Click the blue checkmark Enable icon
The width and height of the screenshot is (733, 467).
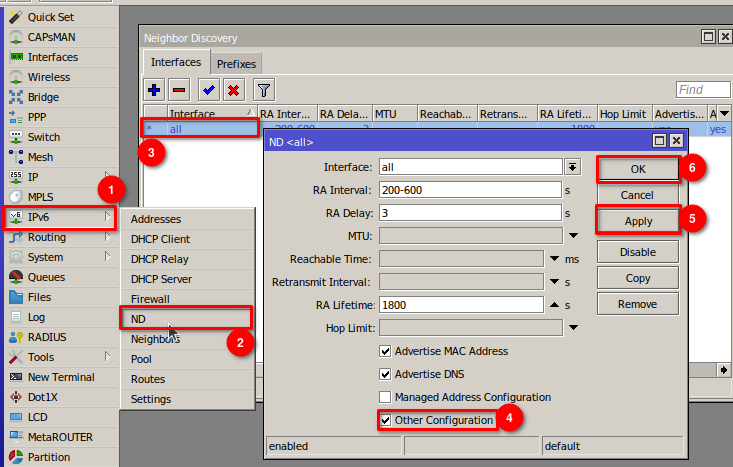[208, 90]
